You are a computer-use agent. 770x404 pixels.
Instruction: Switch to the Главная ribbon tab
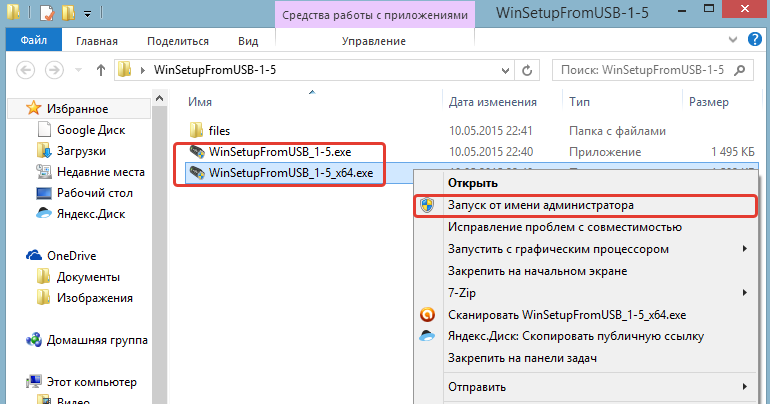[97, 41]
